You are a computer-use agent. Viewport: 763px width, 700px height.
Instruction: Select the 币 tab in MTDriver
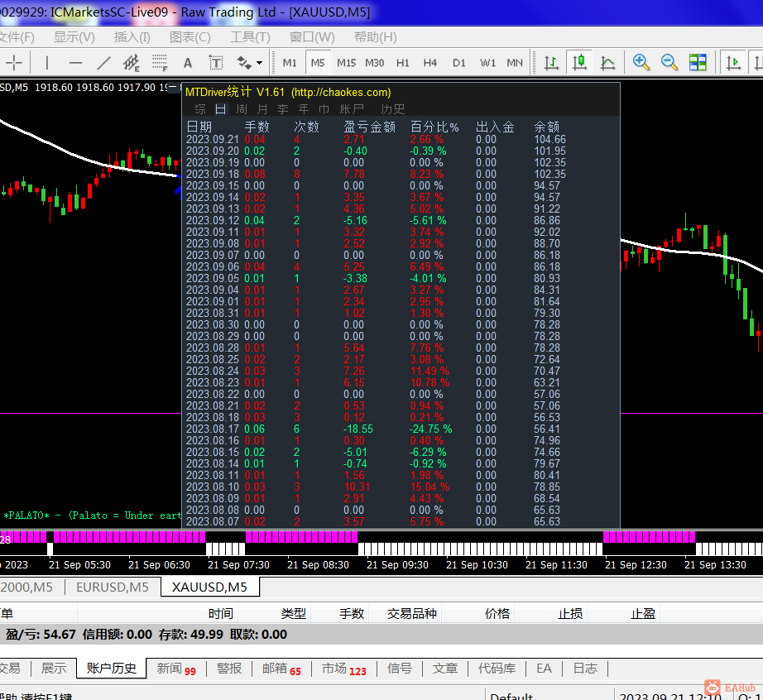click(324, 109)
